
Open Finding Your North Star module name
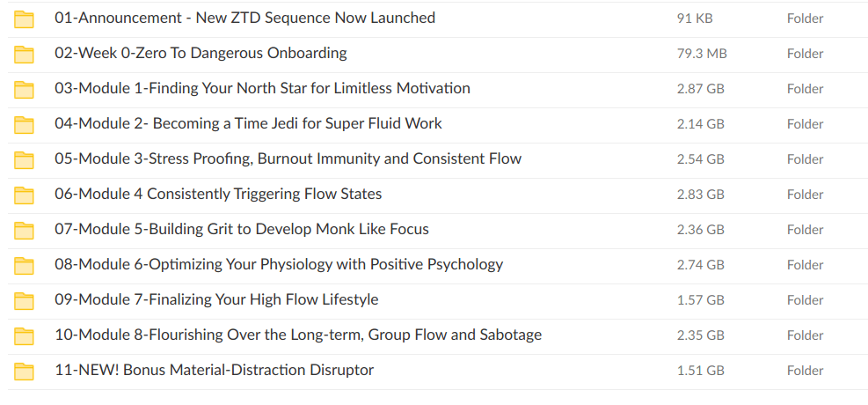coord(262,88)
